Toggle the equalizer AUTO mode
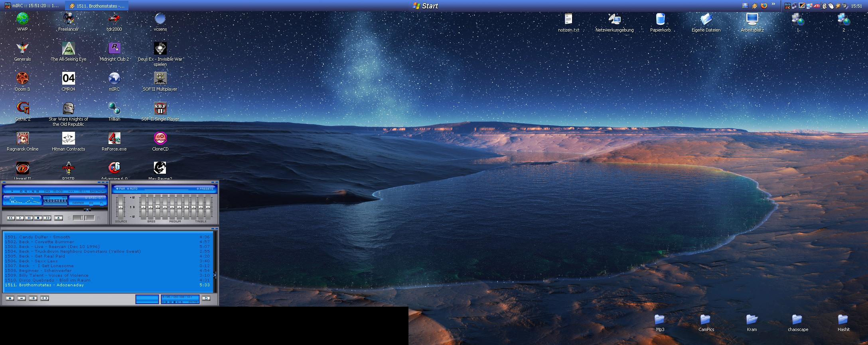The image size is (868, 345). [132, 188]
